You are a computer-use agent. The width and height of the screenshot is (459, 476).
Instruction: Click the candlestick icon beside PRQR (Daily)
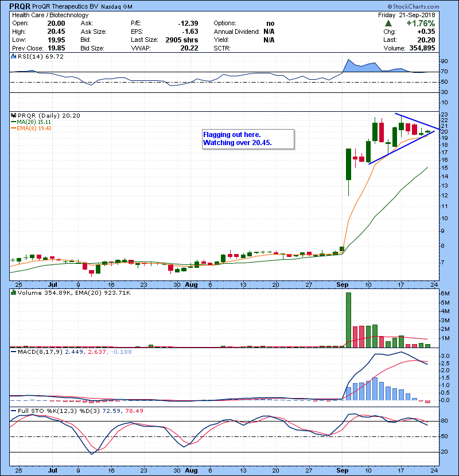click(x=14, y=115)
